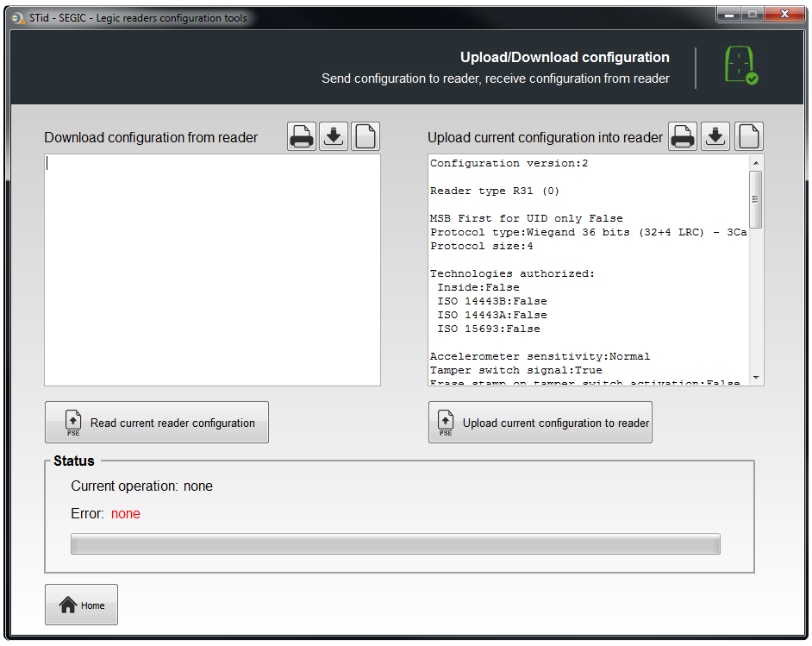The image size is (812, 646).
Task: Click the configuration list scrollbar thumb
Action: pos(756,199)
